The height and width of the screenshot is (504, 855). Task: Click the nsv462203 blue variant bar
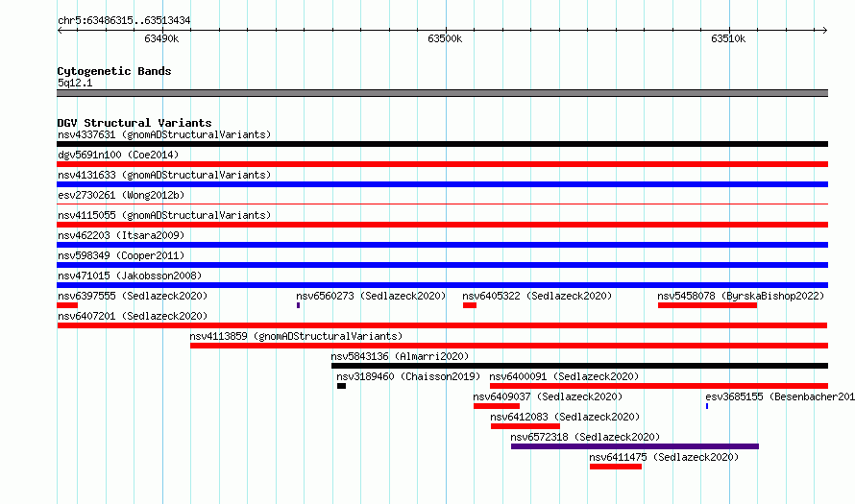442,245
